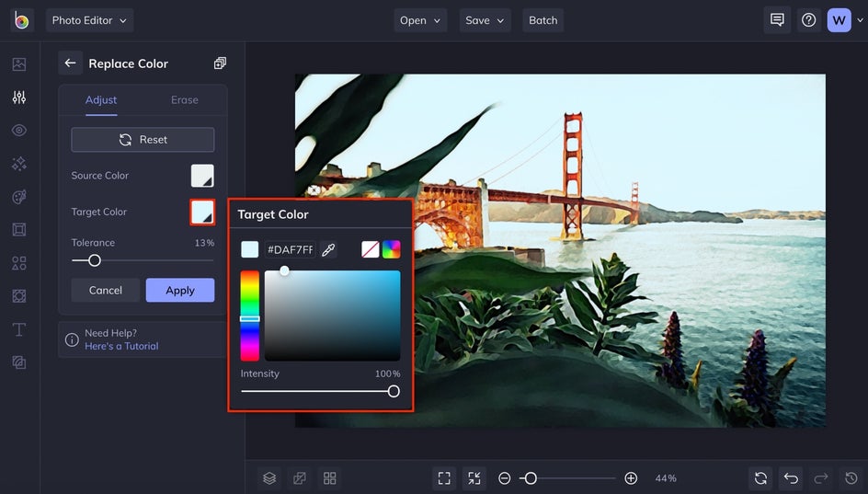This screenshot has width=868, height=494.
Task: Click the 44% zoom value
Action: [x=666, y=478]
